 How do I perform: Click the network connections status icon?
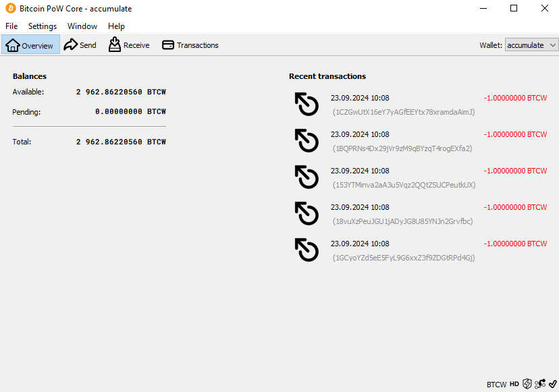539,384
